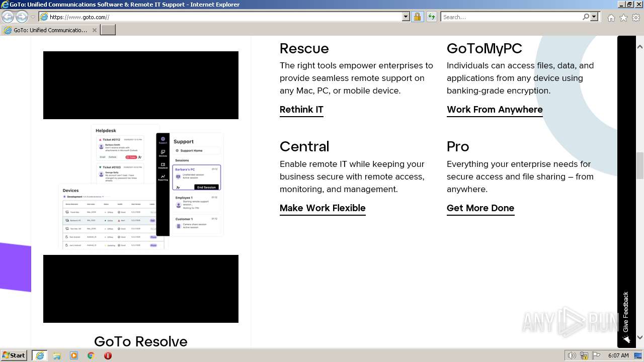Click the Make Work Flexible link
The height and width of the screenshot is (362, 644).
323,208
